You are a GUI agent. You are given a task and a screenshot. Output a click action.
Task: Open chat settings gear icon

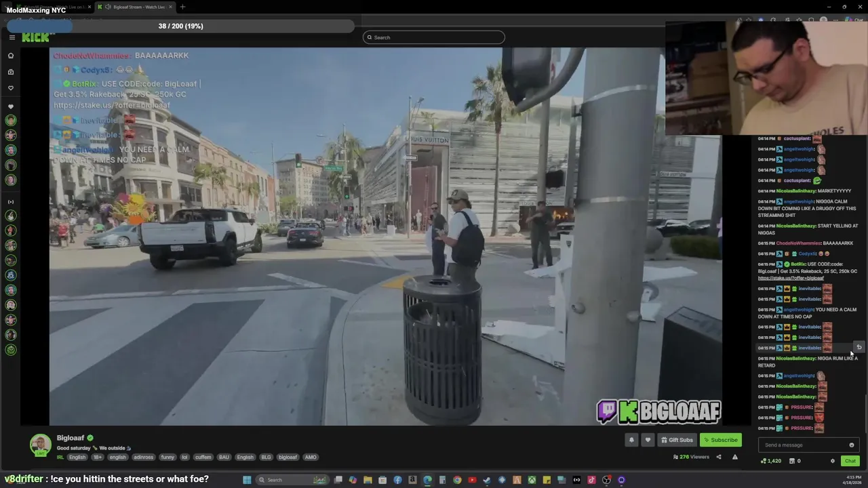point(833,461)
